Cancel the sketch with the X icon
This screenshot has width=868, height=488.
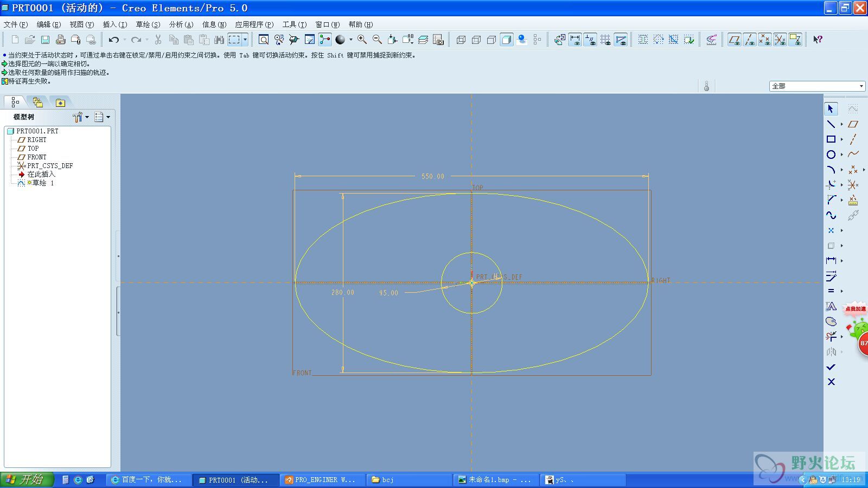(831, 382)
